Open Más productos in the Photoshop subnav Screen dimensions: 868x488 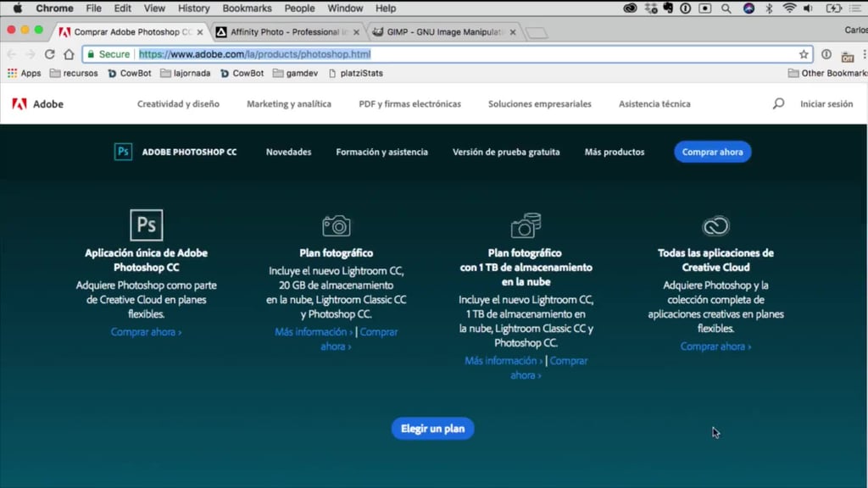(615, 152)
